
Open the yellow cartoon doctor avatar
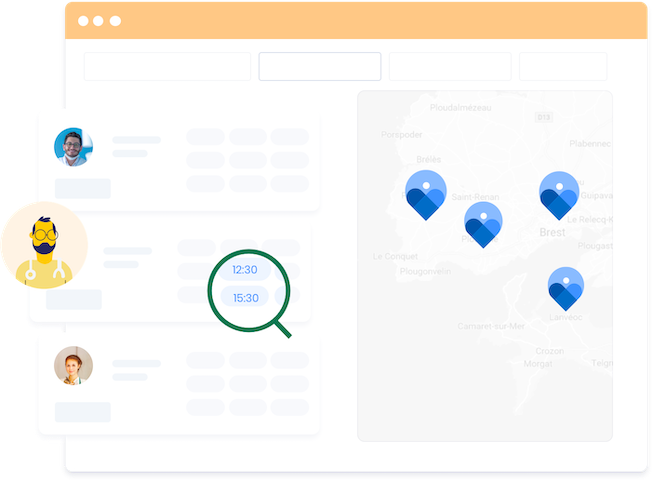pos(43,246)
